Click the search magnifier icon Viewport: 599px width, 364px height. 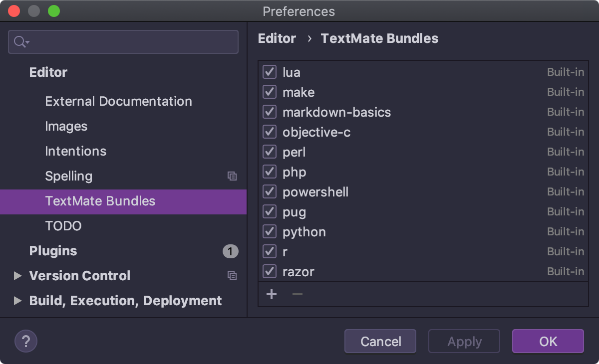click(x=21, y=42)
